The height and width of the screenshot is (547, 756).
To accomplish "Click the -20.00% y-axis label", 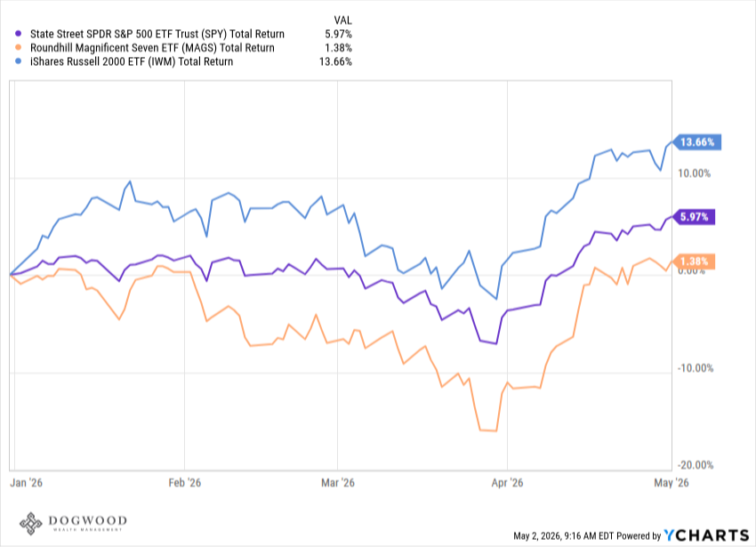I will click(696, 465).
